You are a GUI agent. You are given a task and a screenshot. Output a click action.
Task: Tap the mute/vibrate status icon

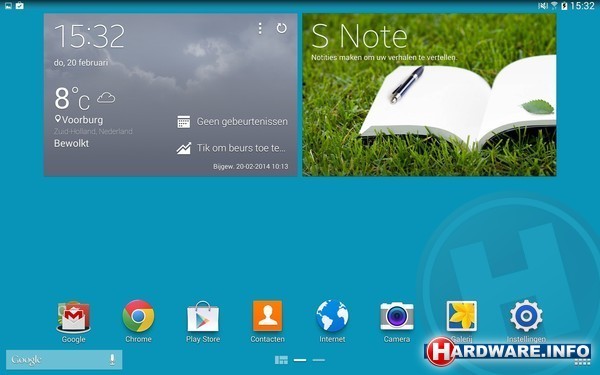tap(543, 6)
